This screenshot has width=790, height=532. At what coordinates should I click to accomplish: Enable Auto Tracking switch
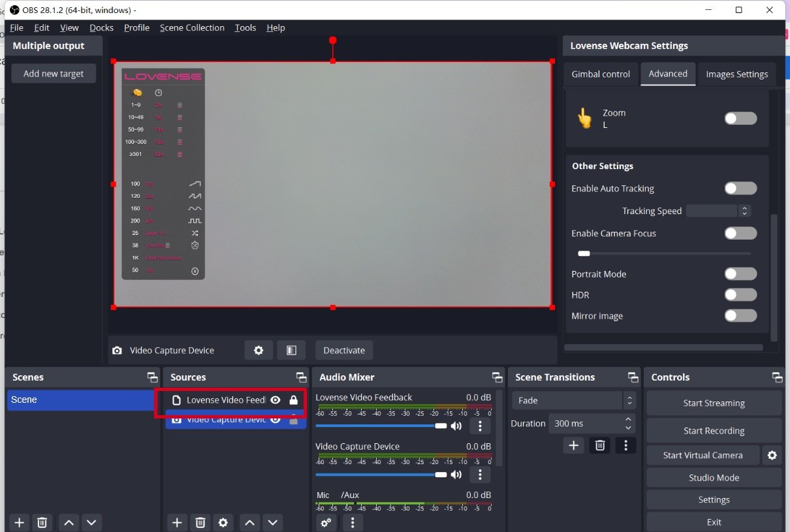(x=741, y=188)
